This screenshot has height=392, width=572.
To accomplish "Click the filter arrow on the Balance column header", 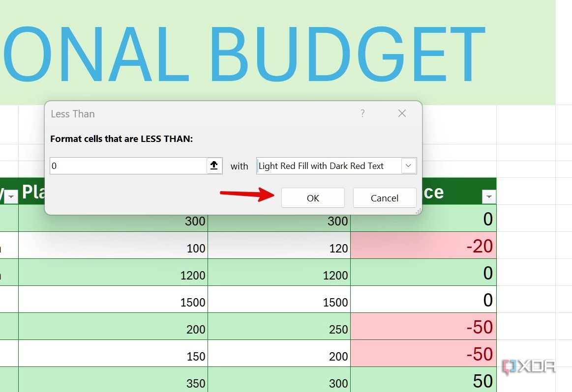I will pos(489,196).
